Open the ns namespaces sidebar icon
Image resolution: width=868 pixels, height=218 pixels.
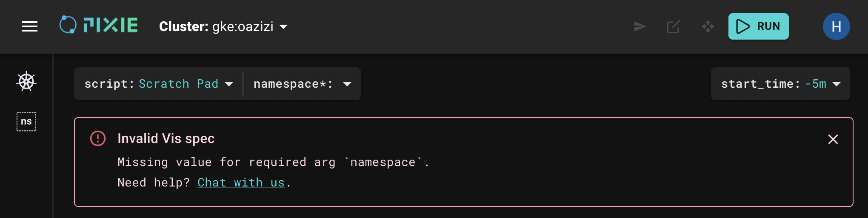(26, 122)
